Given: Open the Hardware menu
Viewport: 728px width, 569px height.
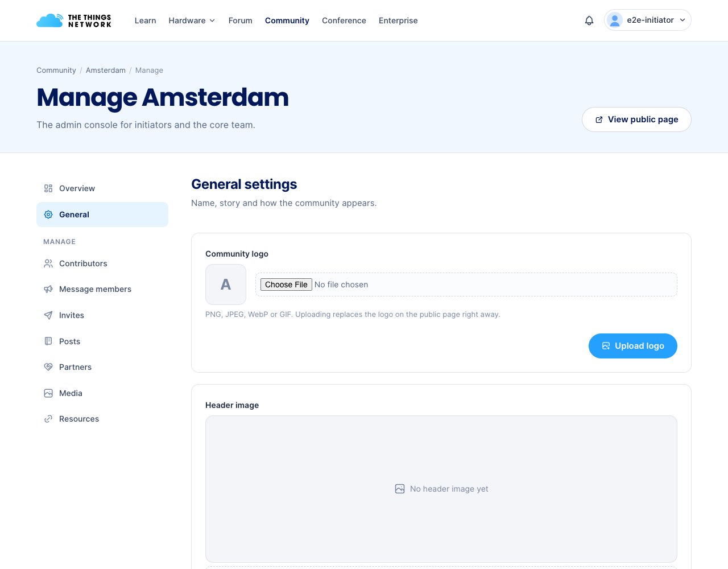Looking at the screenshot, I should point(192,20).
